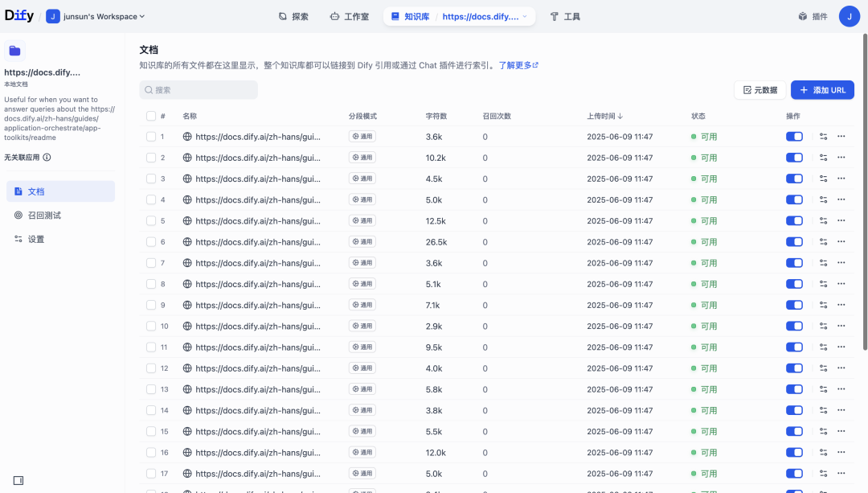Open the 插件 (Plugins) panel
Image resolution: width=868 pixels, height=493 pixels.
pyautogui.click(x=812, y=15)
